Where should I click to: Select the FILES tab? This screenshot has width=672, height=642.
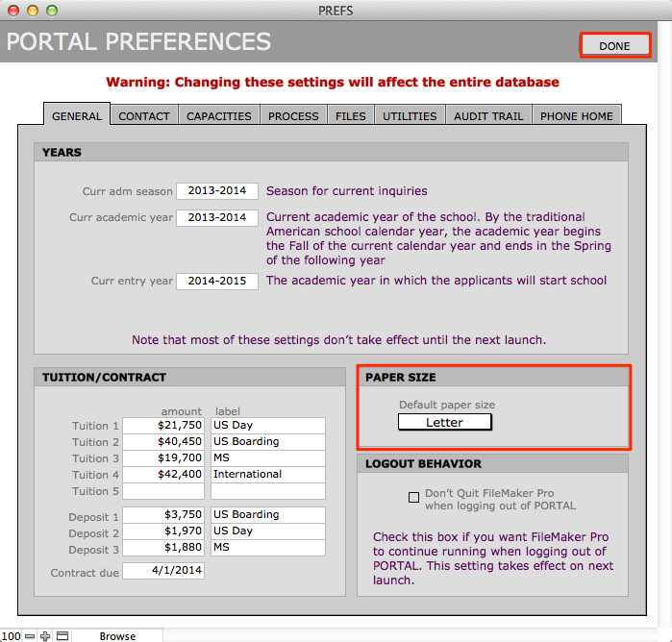[350, 116]
